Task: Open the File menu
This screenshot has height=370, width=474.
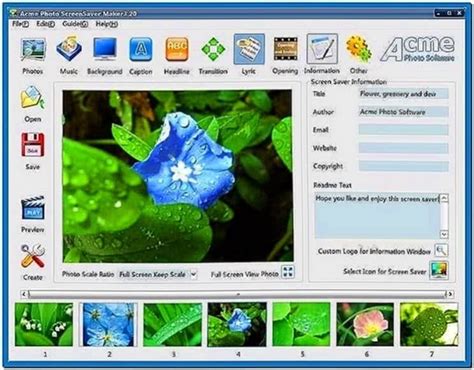Action: point(20,24)
